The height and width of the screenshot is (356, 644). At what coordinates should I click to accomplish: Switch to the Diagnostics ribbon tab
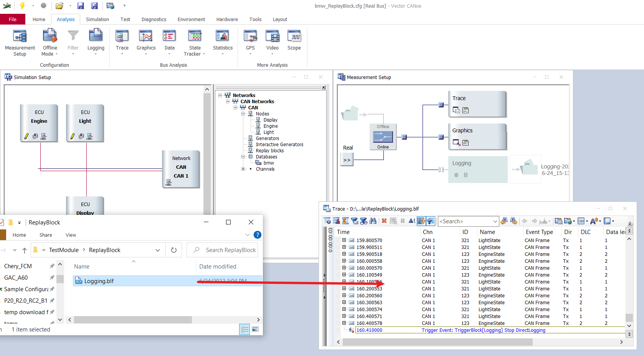tap(154, 19)
